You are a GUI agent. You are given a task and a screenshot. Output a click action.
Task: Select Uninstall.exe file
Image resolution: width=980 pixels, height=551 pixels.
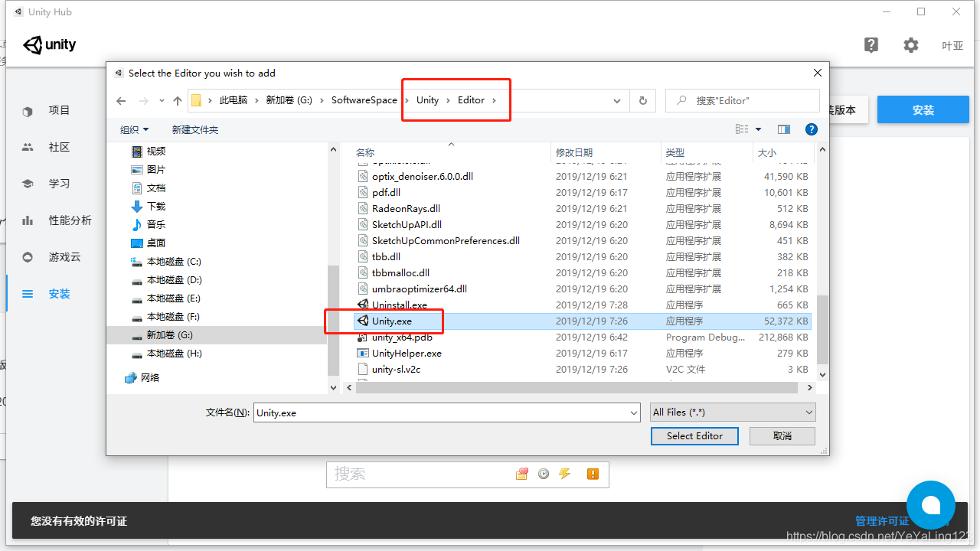[x=399, y=305]
